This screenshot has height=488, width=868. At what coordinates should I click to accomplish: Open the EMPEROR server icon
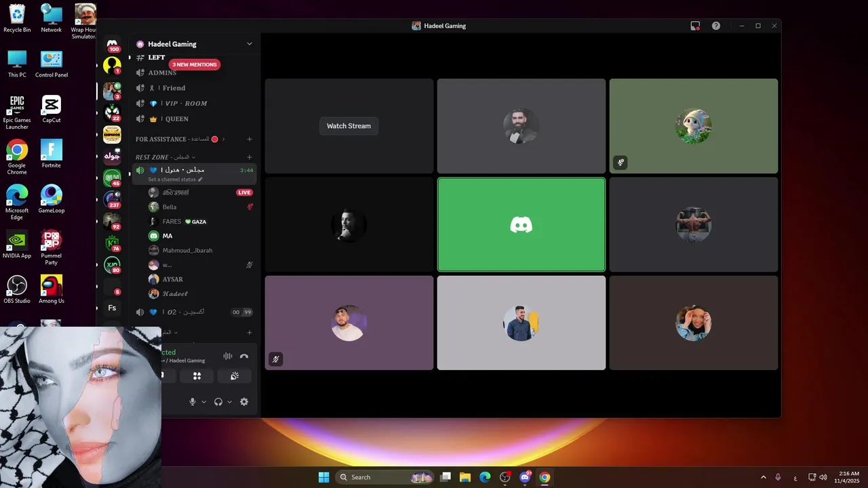tap(112, 134)
